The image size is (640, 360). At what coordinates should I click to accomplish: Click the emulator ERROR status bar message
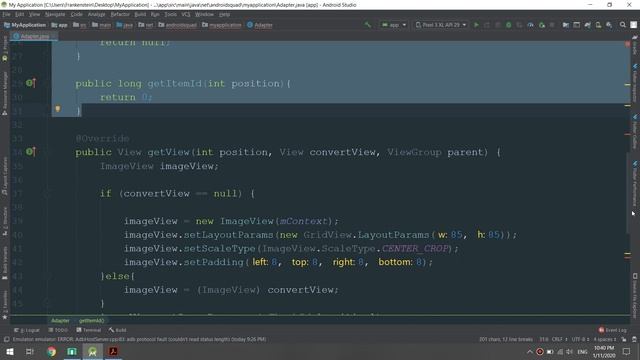pos(139,339)
